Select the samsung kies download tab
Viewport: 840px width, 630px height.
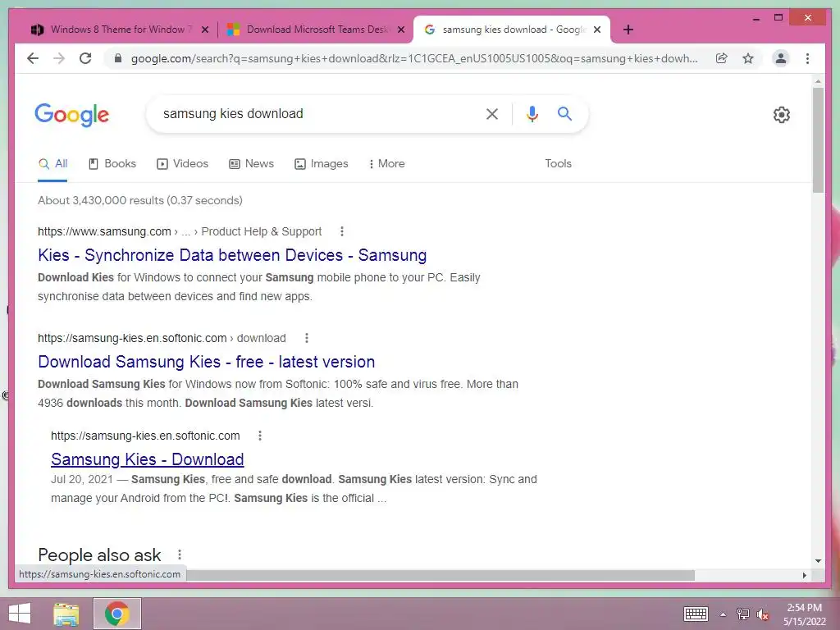pos(512,30)
